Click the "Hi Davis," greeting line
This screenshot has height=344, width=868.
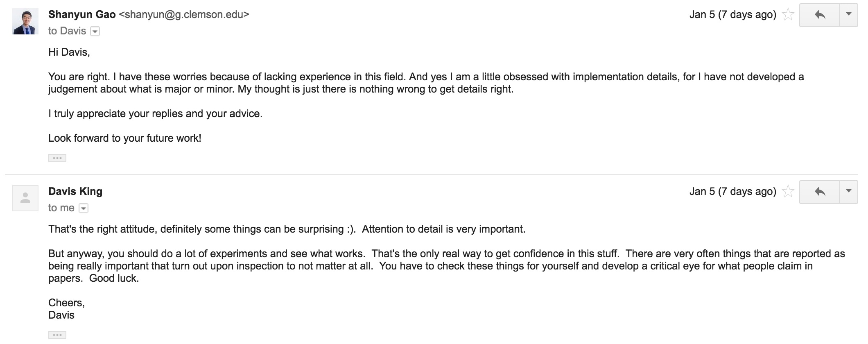point(69,52)
